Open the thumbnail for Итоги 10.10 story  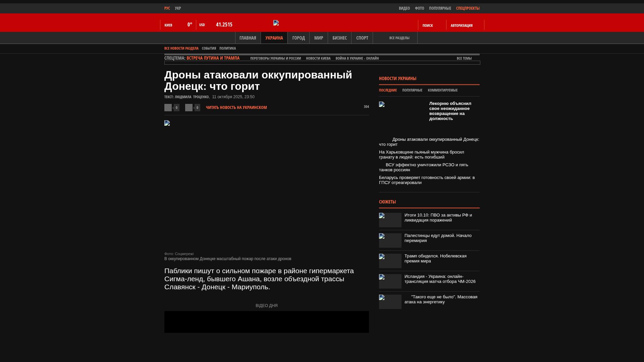pyautogui.click(x=390, y=220)
